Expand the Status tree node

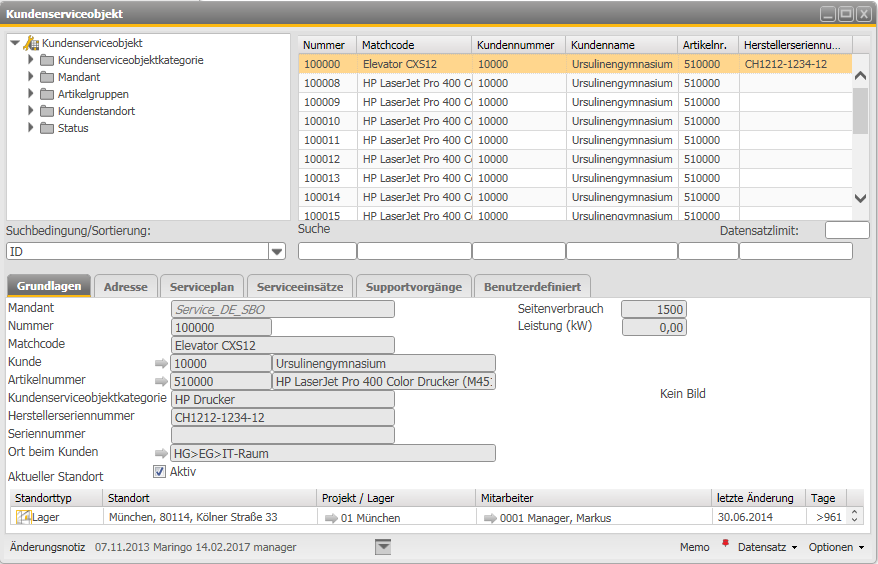pyautogui.click(x=31, y=127)
